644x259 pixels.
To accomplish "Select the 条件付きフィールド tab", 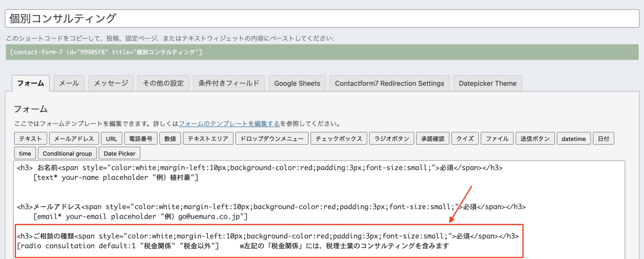I will click(229, 83).
